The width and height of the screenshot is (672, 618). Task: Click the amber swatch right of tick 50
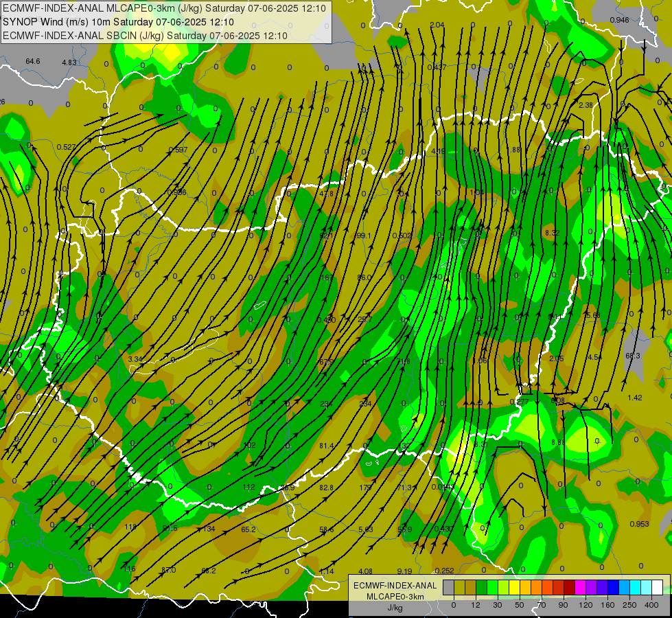525,587
